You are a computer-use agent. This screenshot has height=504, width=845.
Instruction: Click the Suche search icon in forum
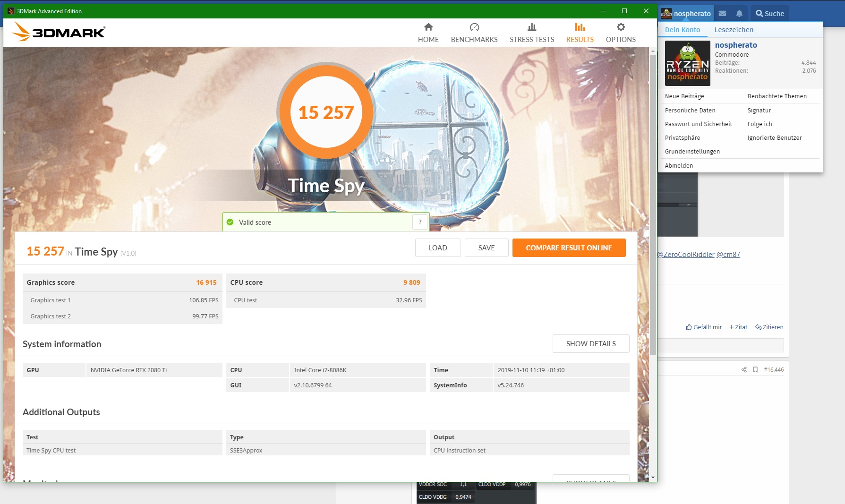tap(759, 14)
